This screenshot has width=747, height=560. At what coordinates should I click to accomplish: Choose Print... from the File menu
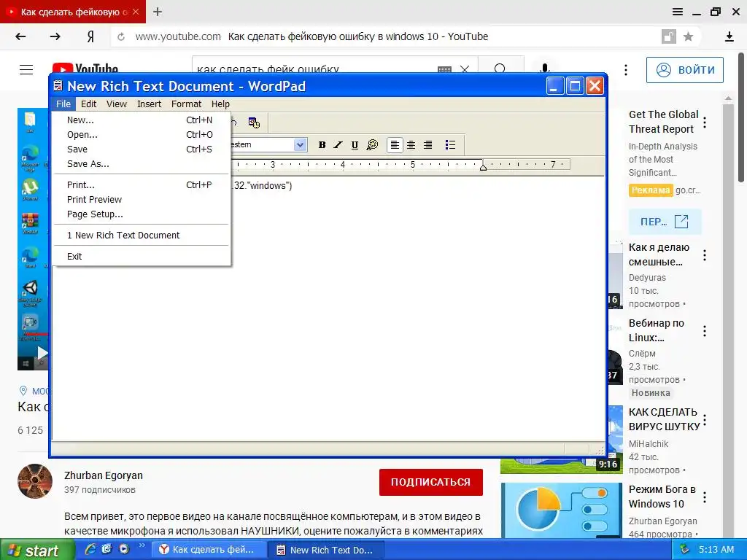(141, 184)
